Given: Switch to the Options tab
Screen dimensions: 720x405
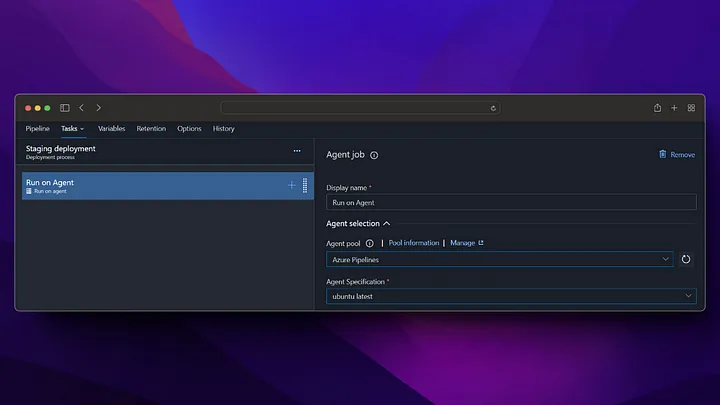Looking at the screenshot, I should [189, 129].
